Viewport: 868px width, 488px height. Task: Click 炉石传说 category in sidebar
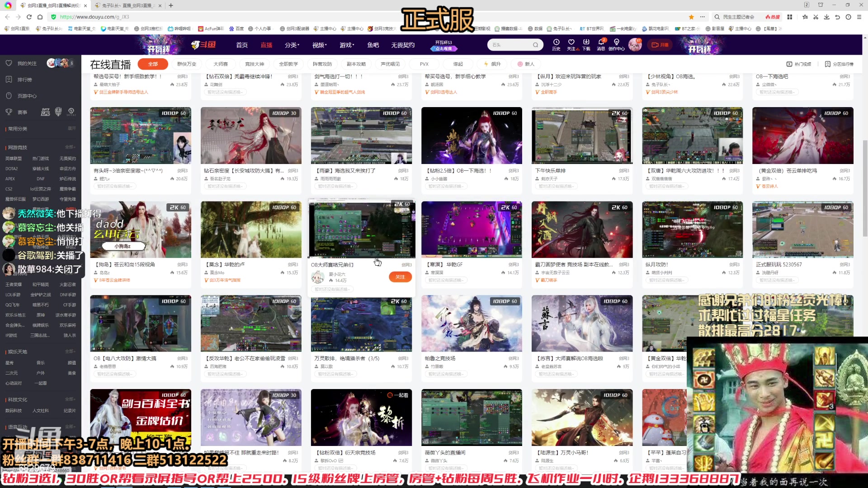point(68,179)
